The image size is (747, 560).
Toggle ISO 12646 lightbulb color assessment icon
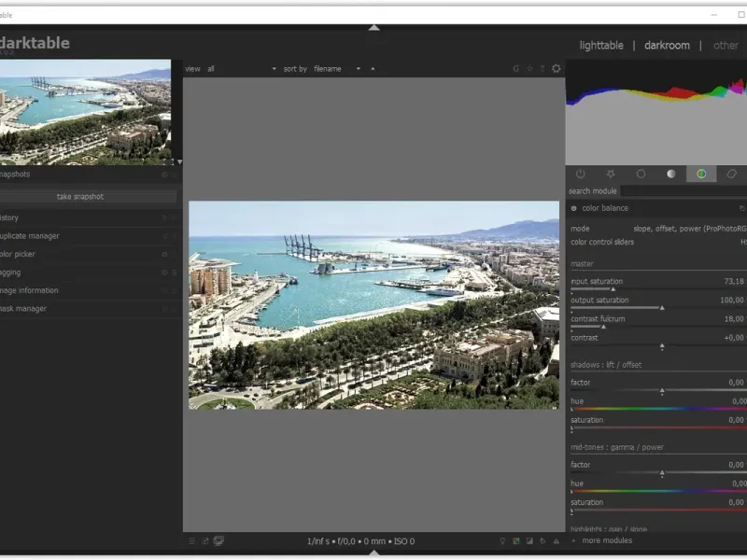502,541
